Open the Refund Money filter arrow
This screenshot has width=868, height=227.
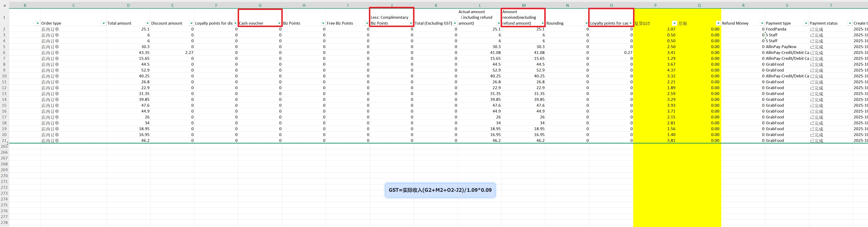762,23
